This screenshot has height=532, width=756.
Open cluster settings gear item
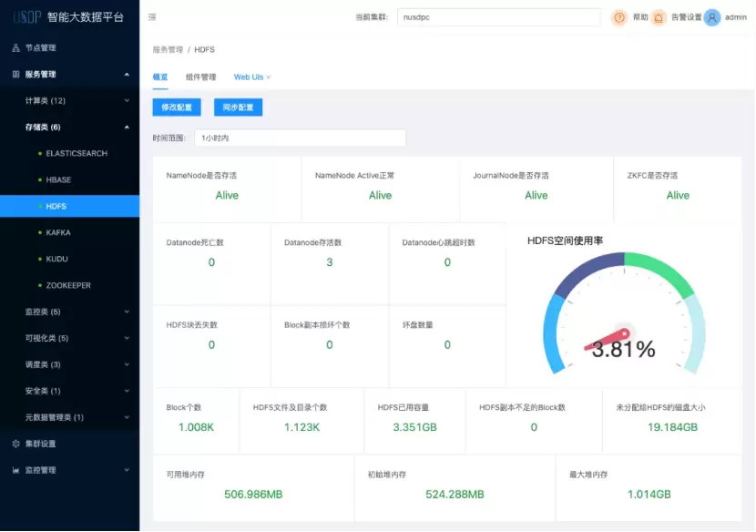(40, 444)
